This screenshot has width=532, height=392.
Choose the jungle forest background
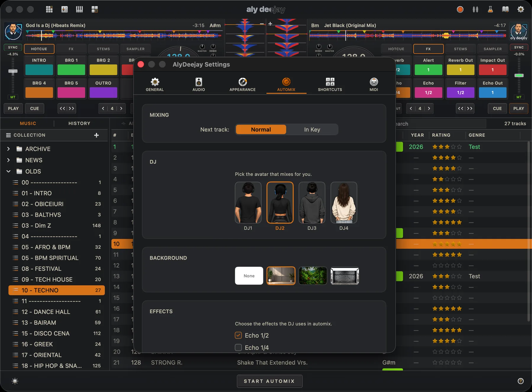[x=313, y=276]
